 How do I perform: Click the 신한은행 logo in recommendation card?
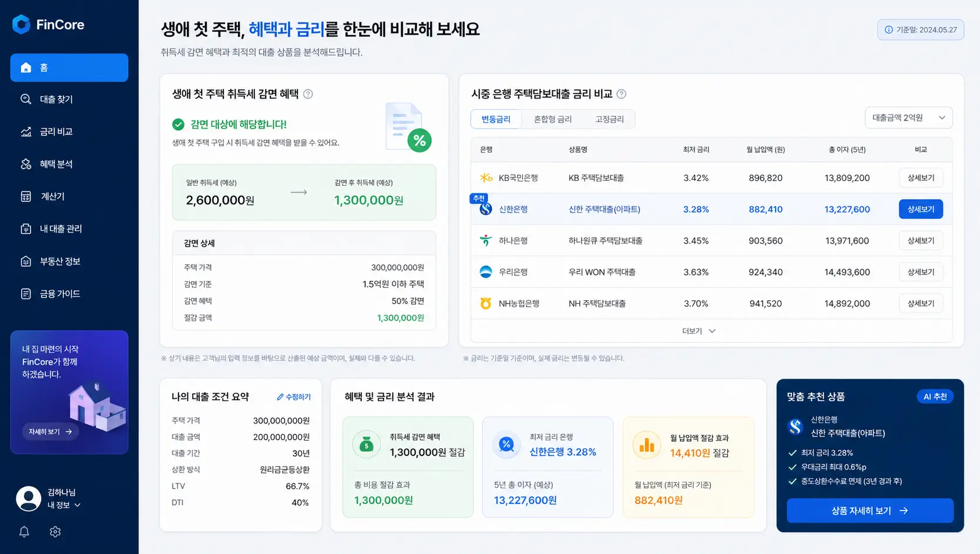(x=796, y=427)
